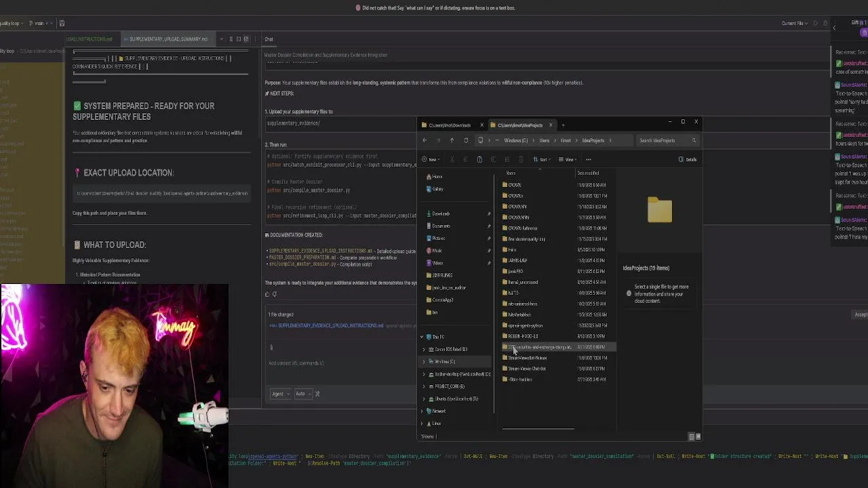Open the Auto model selector
The image size is (868, 488).
point(302,394)
